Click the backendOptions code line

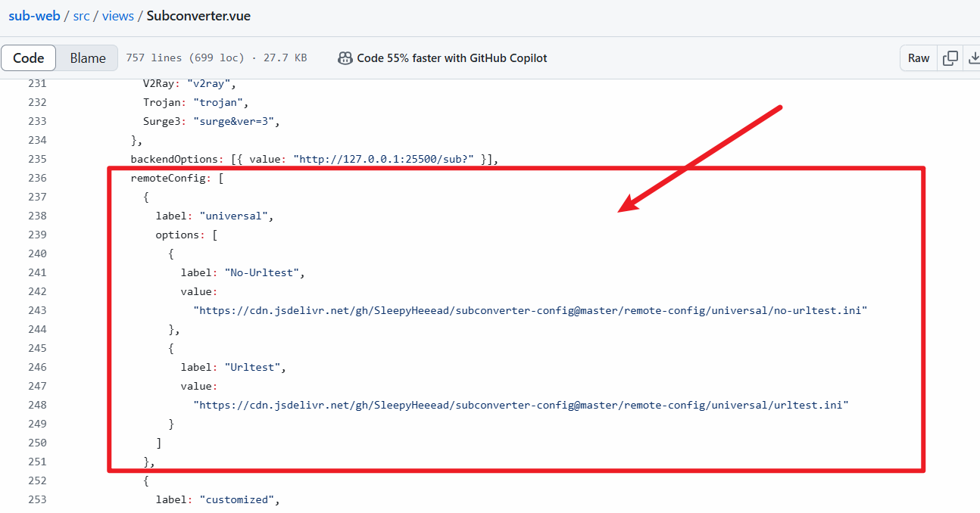[314, 159]
